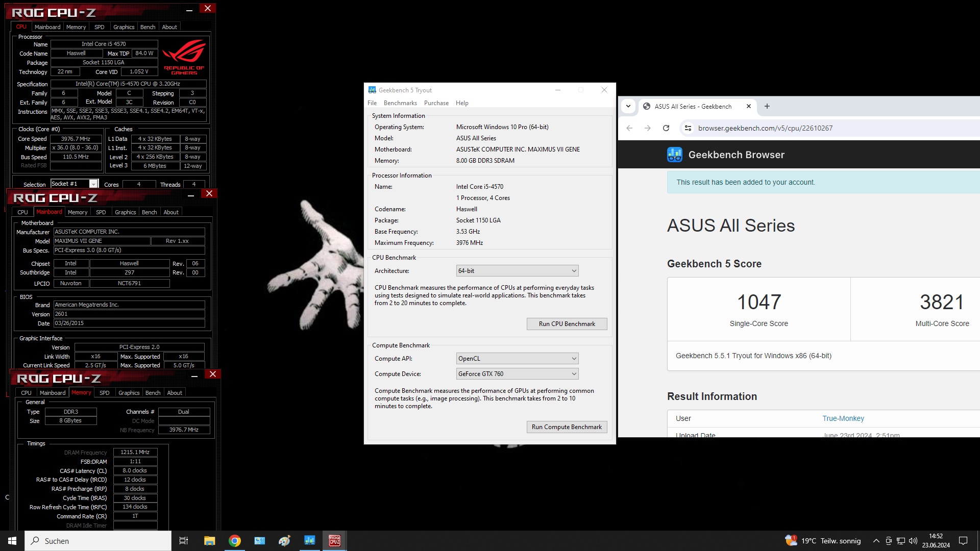The width and height of the screenshot is (980, 551).
Task: Open the Purchase menu in Geekbench 5
Action: point(436,103)
